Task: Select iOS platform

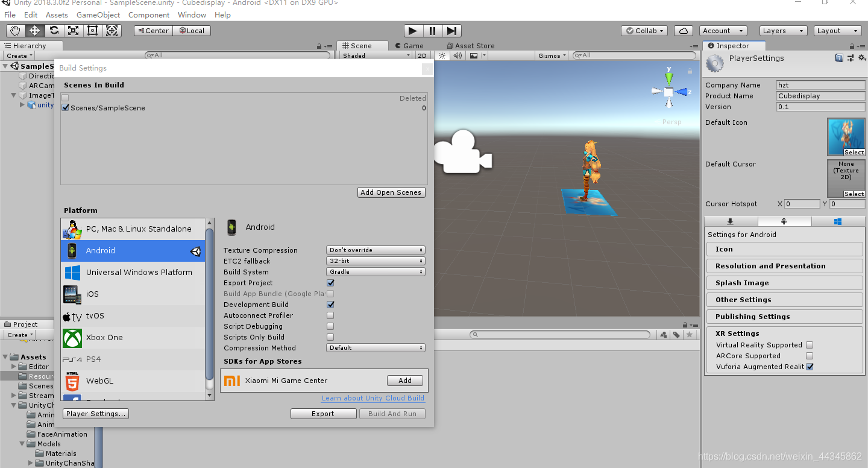Action: 133,294
